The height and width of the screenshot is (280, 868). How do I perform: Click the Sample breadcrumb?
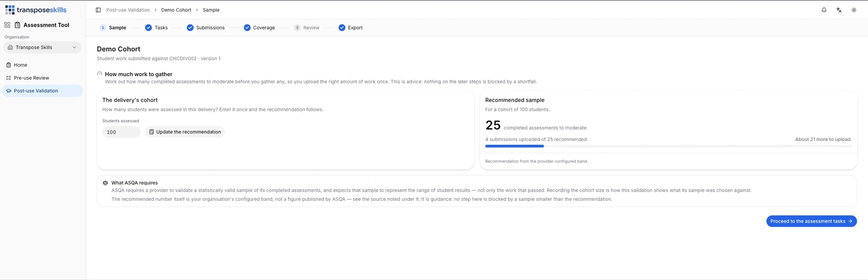(211, 10)
